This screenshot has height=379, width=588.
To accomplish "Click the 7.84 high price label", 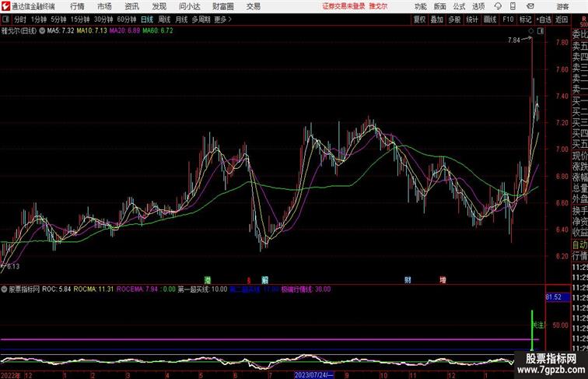I will point(514,40).
